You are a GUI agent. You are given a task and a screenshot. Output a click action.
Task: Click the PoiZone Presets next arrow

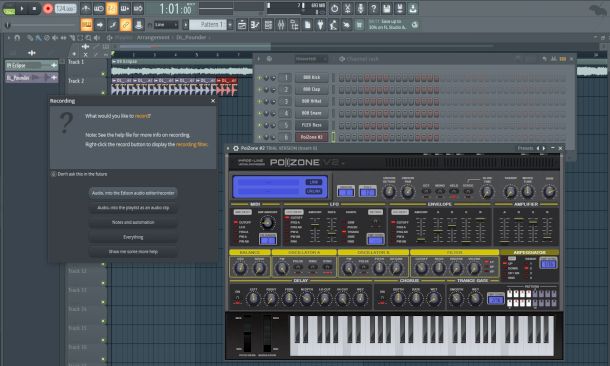544,148
